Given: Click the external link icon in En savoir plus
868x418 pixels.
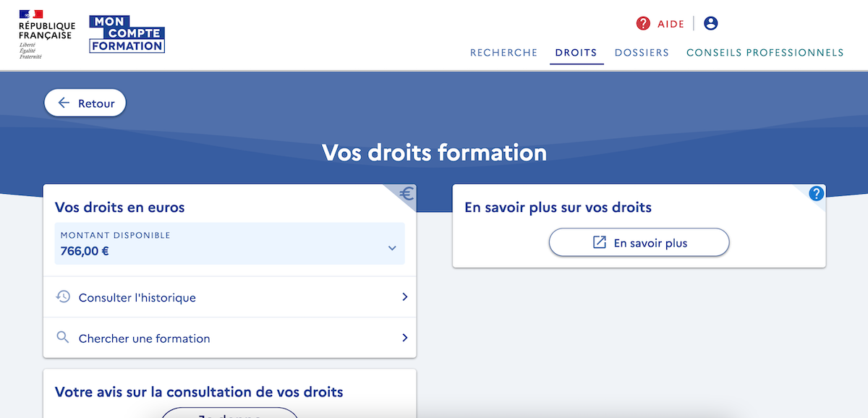Looking at the screenshot, I should [600, 243].
